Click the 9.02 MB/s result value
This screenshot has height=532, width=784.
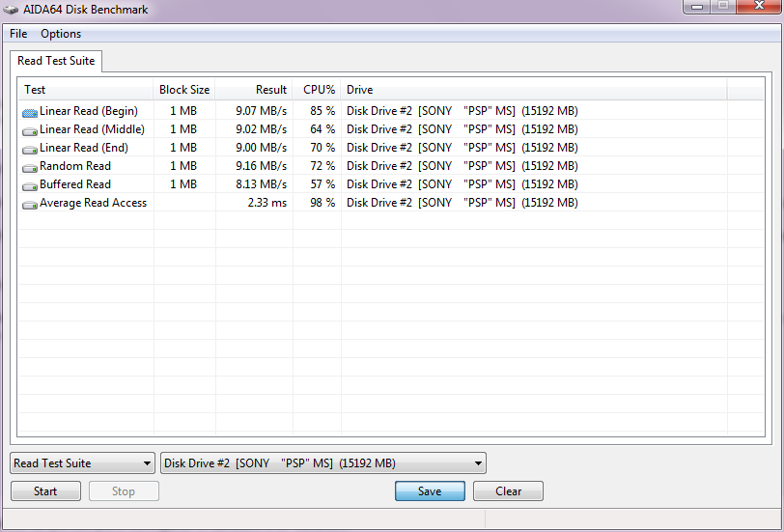pyautogui.click(x=261, y=129)
